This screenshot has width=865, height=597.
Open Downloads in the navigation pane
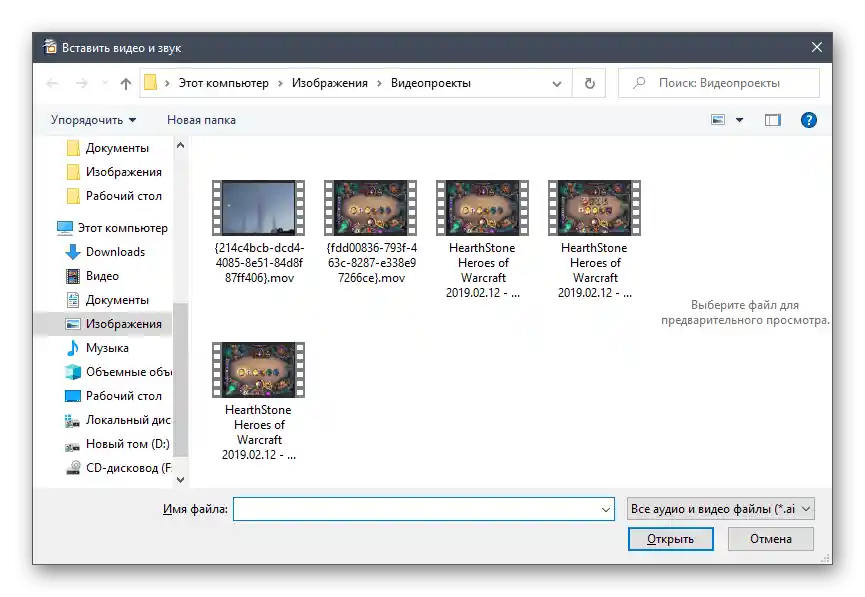point(115,252)
